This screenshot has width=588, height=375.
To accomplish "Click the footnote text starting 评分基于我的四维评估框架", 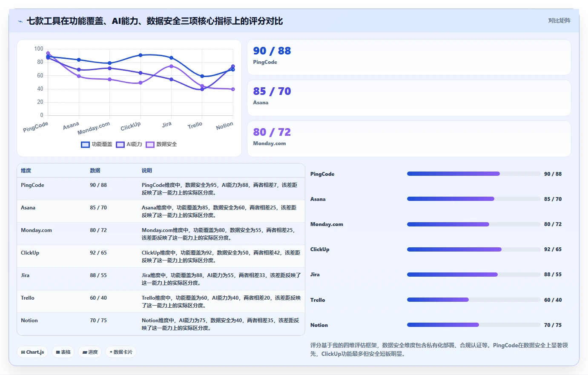I will point(439,349).
